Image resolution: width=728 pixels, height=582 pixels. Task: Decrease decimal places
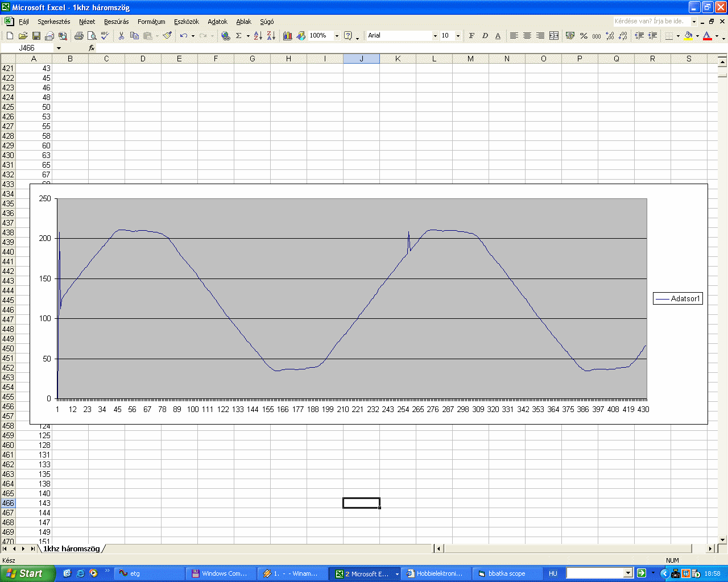[x=623, y=36]
